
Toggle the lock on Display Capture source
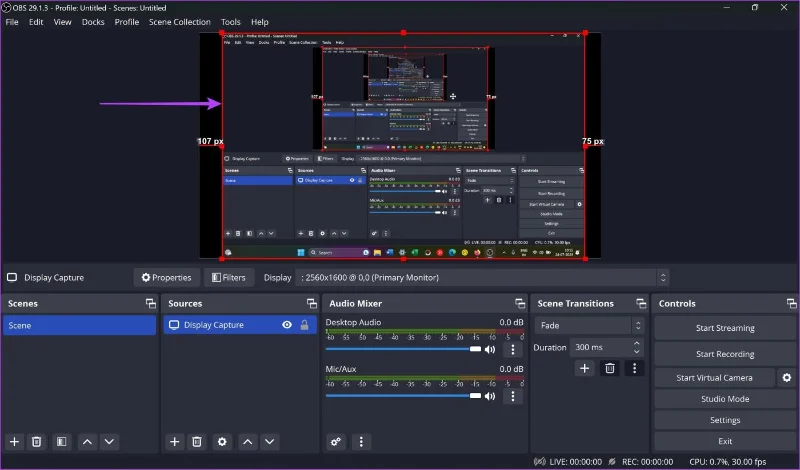click(305, 325)
